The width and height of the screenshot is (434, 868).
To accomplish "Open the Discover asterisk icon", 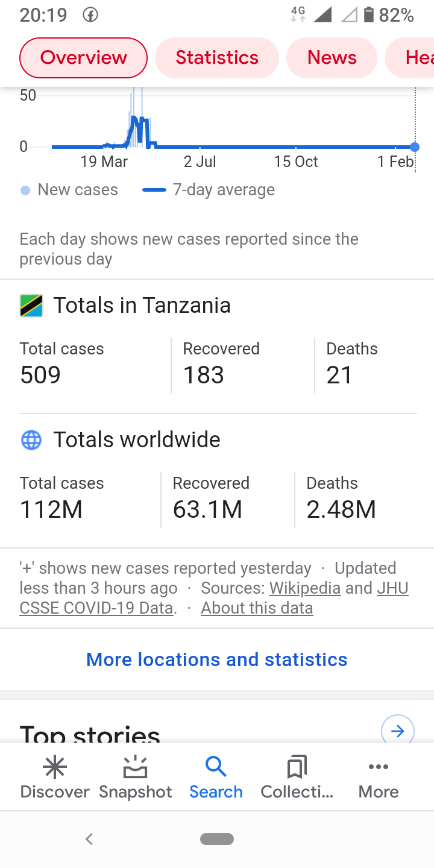I will point(55,767).
